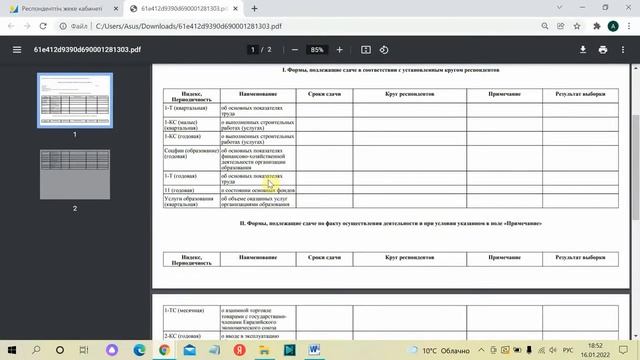Bookmark this page with the star
Viewport: 640px width, 360px height.
[577, 26]
